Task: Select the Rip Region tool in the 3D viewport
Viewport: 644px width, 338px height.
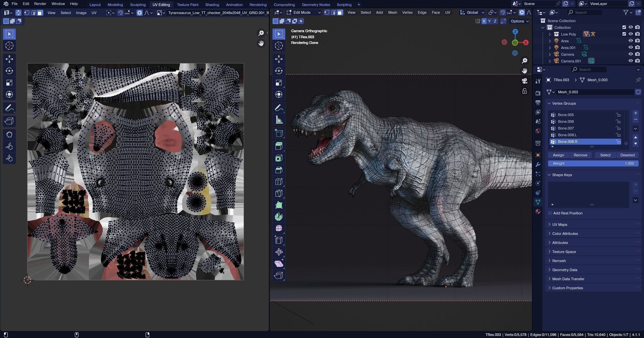Action: [x=279, y=276]
